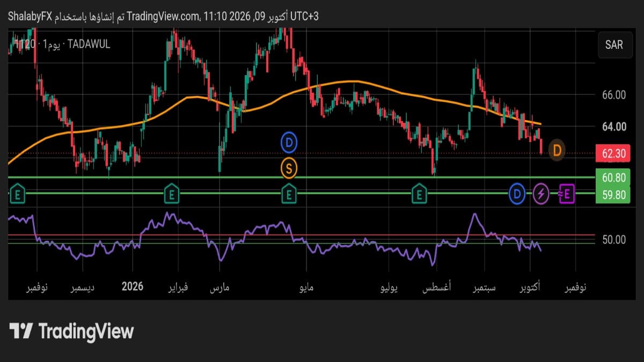This screenshot has width=644, height=362.
Task: Click the UTC+3 timezone text in header
Action: (x=304, y=17)
